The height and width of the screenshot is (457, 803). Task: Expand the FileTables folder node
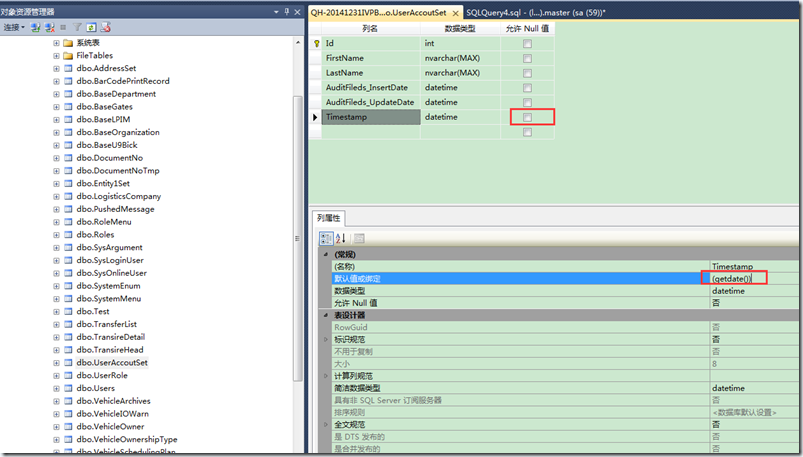(x=56, y=56)
